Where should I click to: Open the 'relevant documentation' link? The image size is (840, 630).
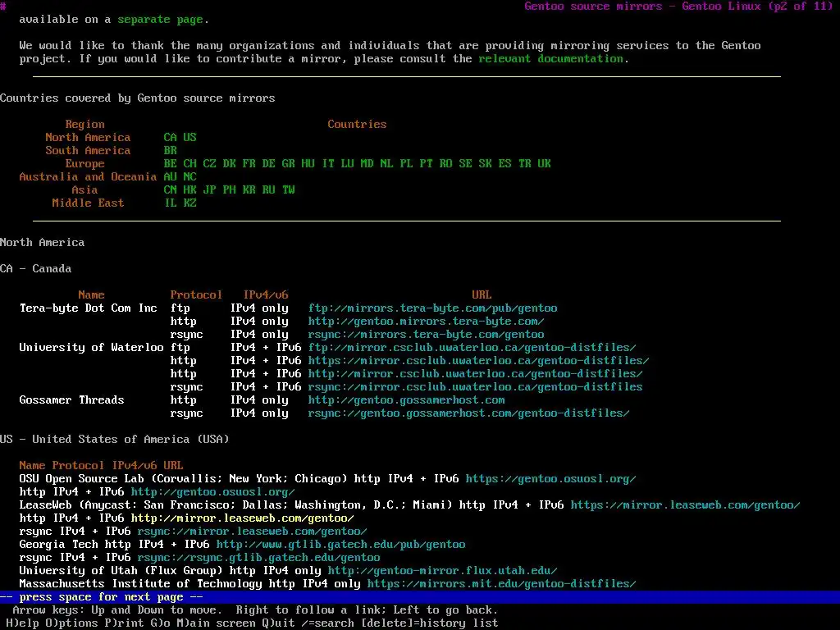point(550,59)
